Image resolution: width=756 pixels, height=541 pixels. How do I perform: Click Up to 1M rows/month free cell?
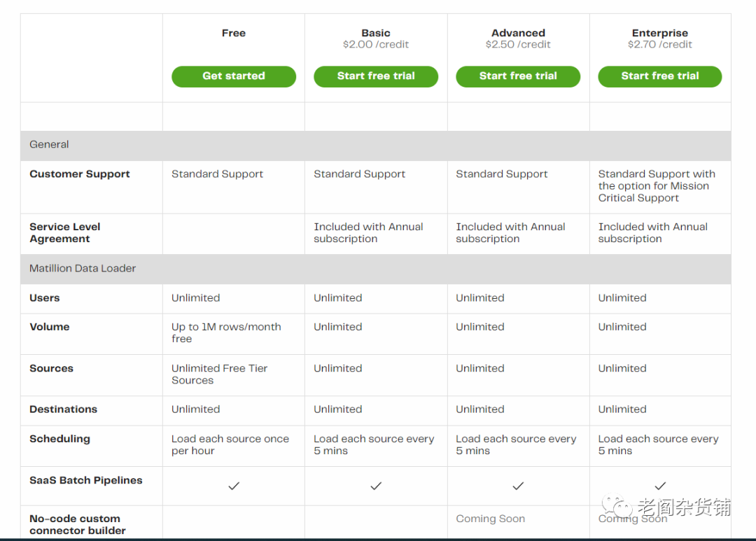click(226, 332)
